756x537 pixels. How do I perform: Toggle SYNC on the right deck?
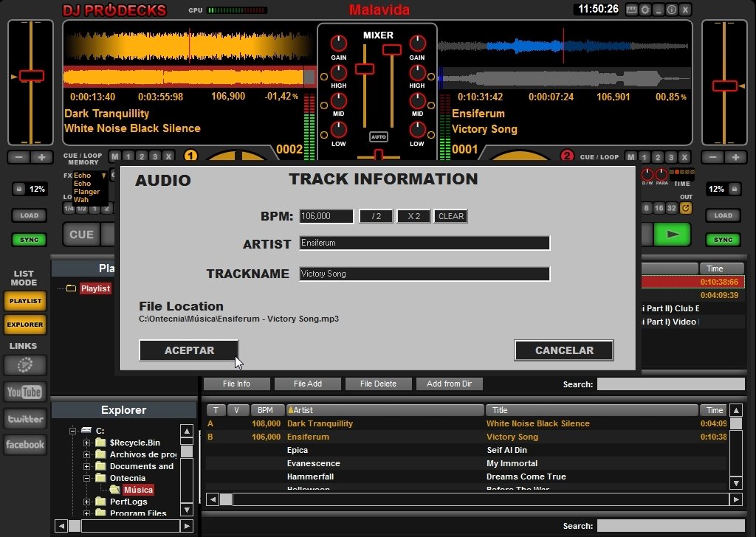724,239
